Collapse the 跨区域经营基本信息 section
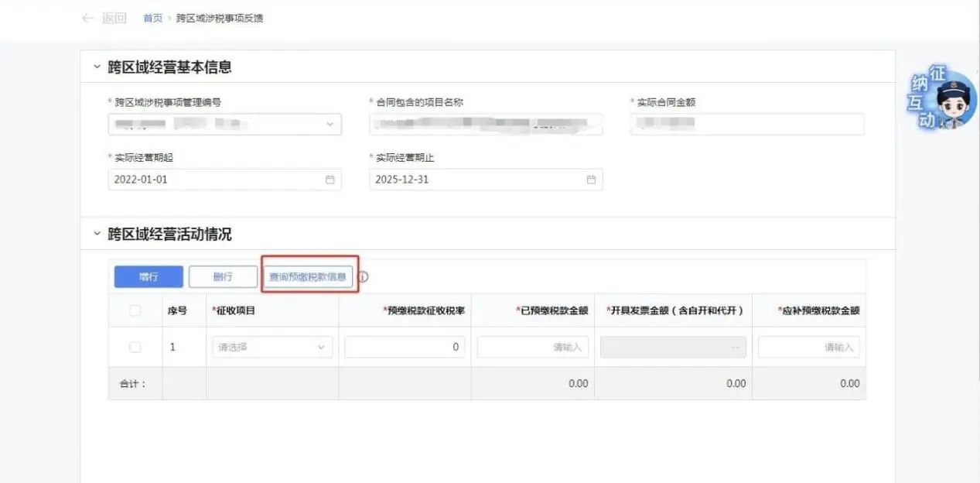980x483 pixels. 97,67
